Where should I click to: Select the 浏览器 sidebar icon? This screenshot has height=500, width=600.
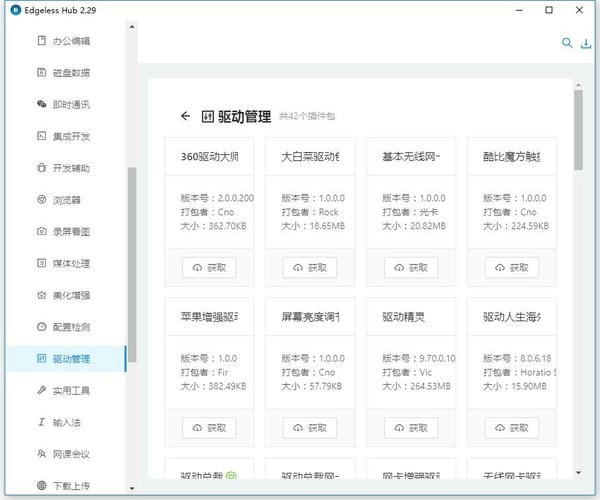point(42,199)
